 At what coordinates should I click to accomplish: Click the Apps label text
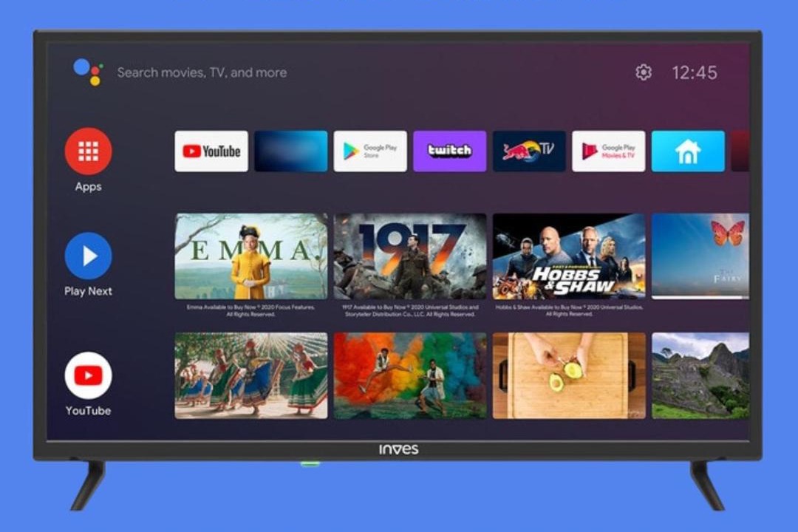coord(89,187)
